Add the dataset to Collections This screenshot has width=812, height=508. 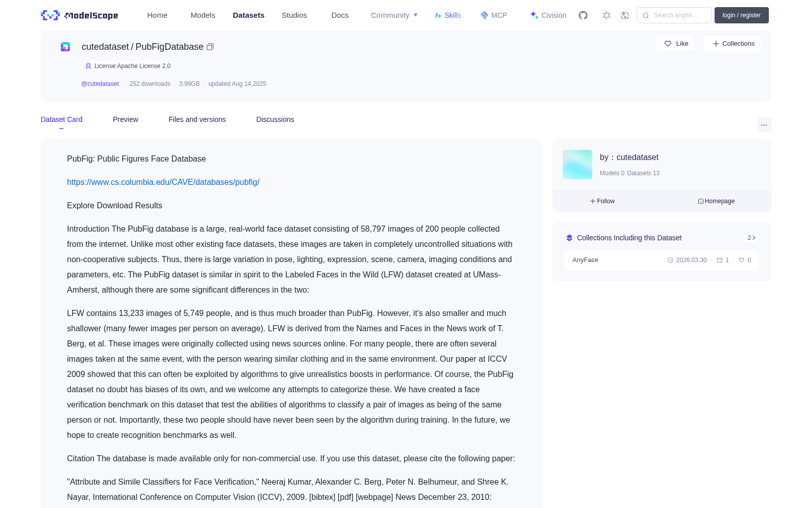733,44
